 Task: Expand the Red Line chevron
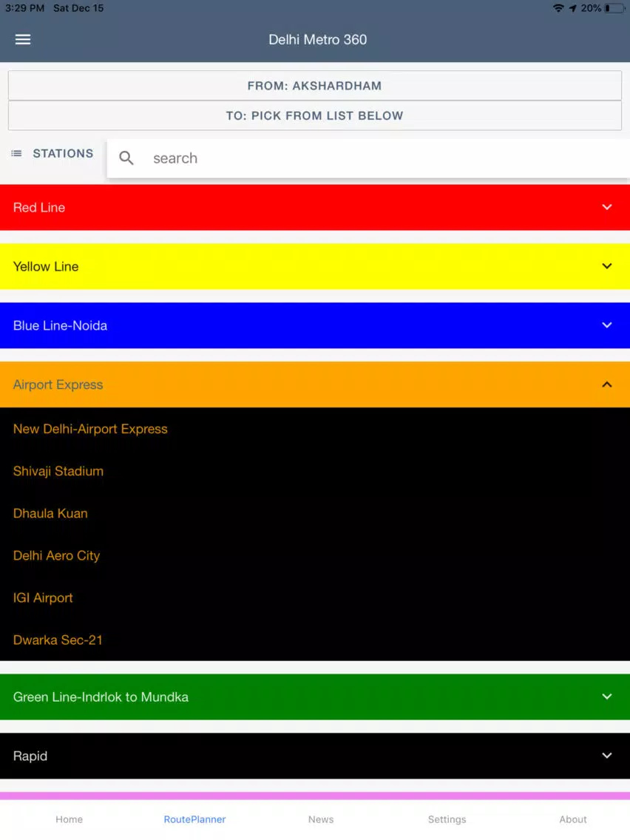point(606,207)
